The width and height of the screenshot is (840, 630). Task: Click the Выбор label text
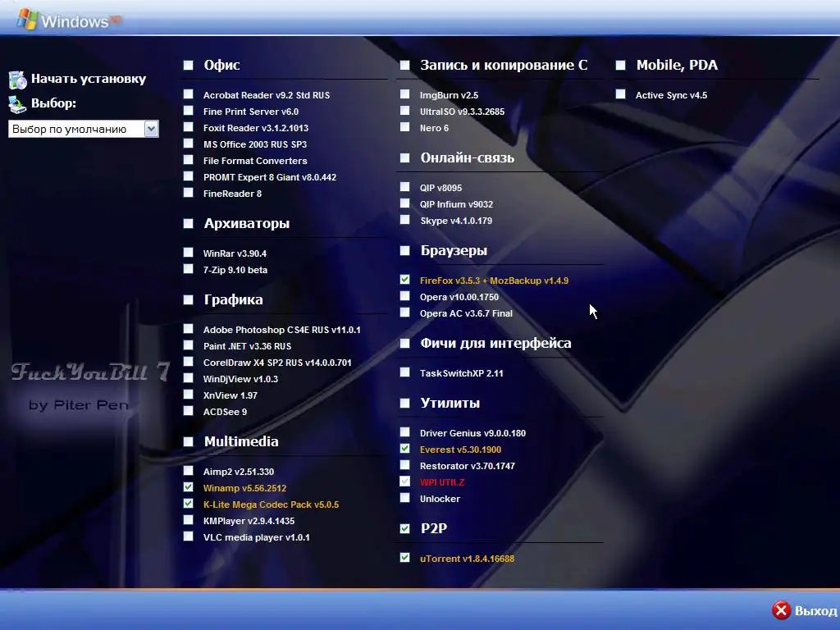pyautogui.click(x=53, y=103)
